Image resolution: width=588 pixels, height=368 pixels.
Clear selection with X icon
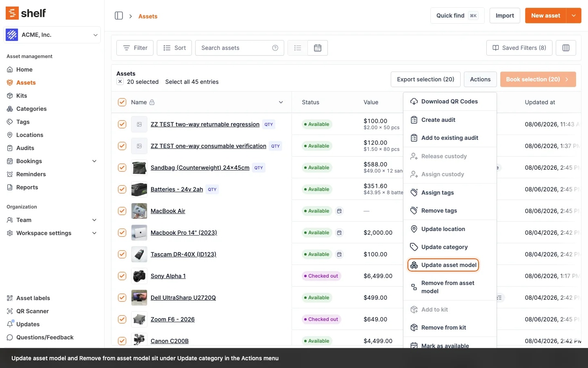point(120,81)
